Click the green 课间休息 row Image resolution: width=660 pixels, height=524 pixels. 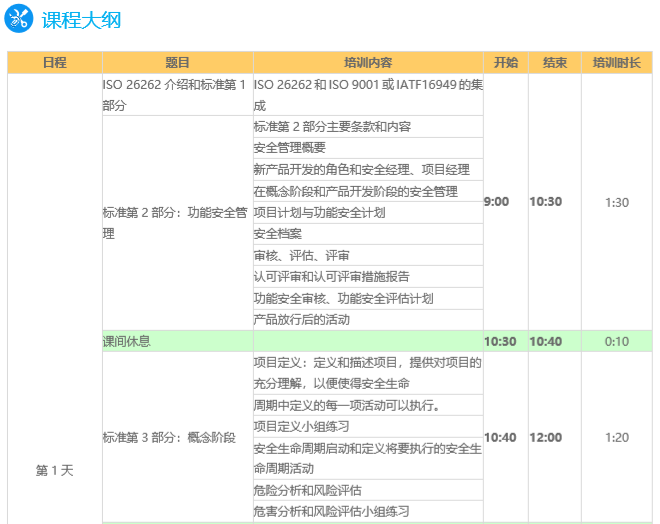[x=177, y=341]
